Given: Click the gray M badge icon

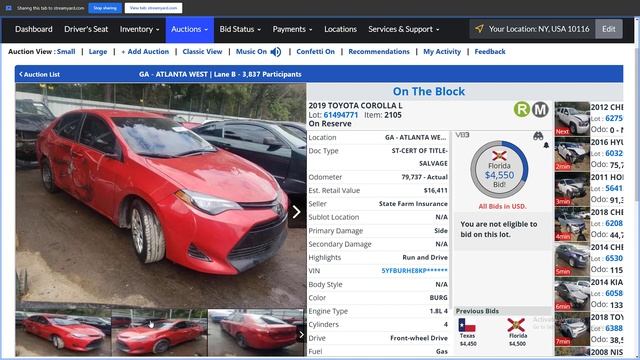Looking at the screenshot, I should (540, 109).
